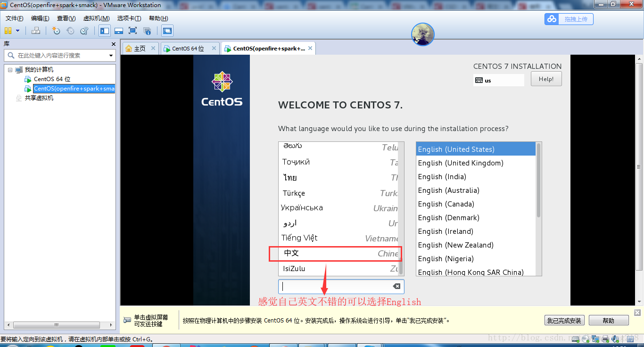Open the 帮助(H) menu
Image resolution: width=644 pixels, height=347 pixels.
coord(158,18)
